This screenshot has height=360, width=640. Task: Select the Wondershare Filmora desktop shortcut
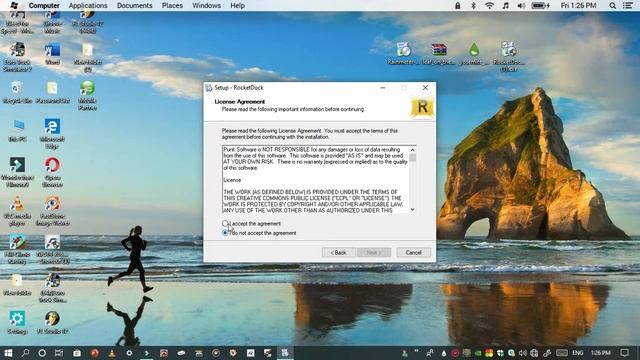click(17, 172)
